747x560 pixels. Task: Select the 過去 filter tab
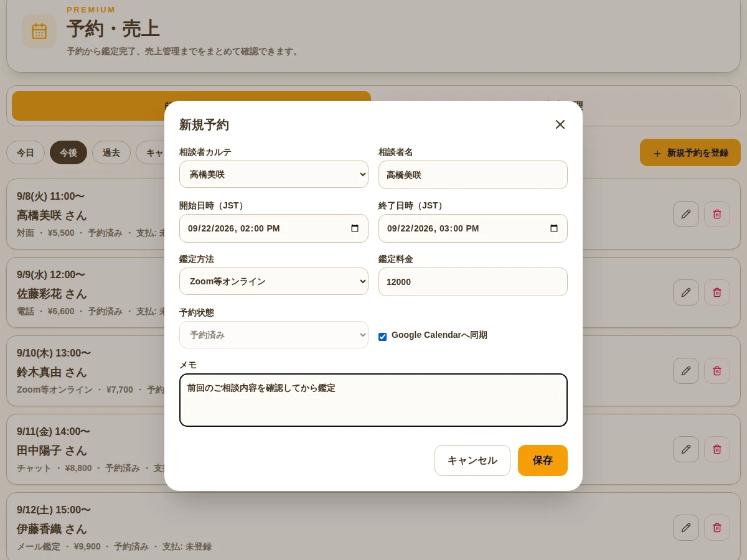111,152
